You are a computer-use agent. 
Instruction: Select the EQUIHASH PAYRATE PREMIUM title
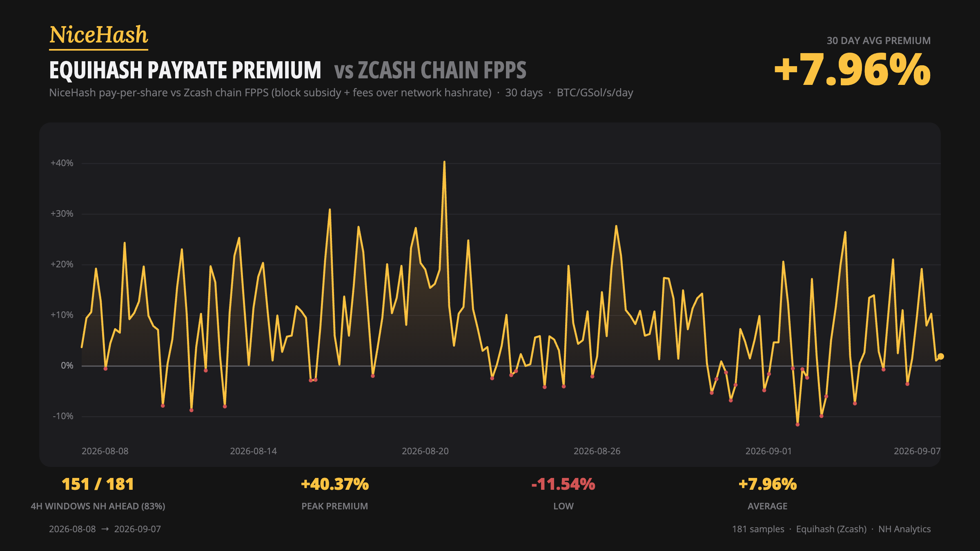pos(185,70)
